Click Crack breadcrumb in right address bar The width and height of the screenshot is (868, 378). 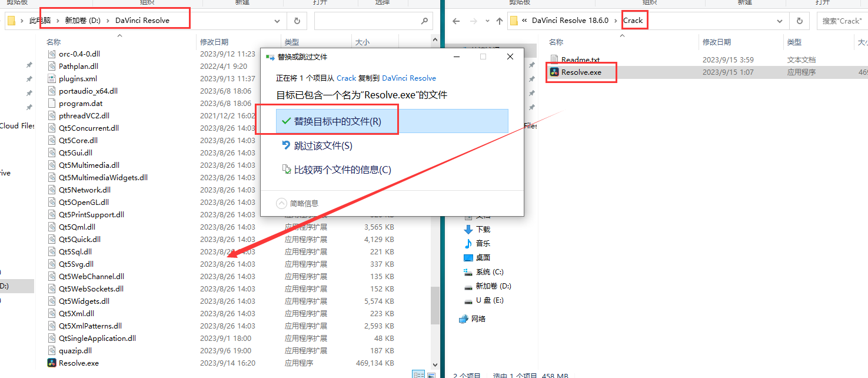click(x=633, y=21)
